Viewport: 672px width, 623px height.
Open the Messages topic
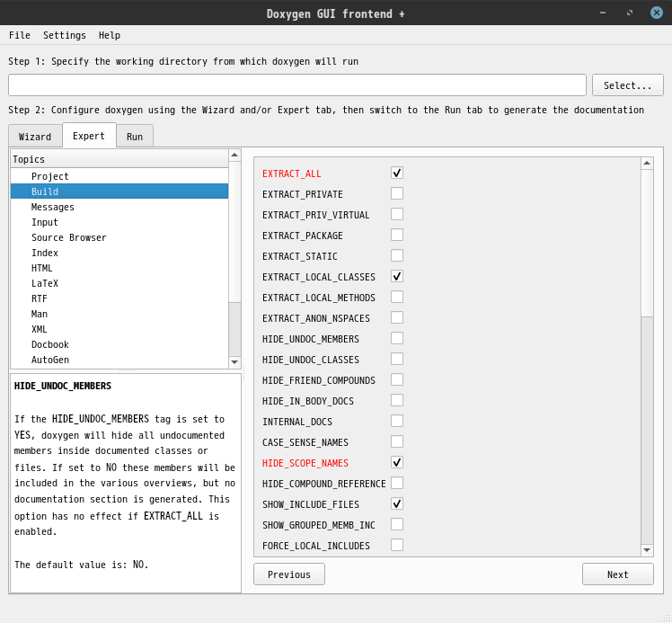[x=119, y=207]
